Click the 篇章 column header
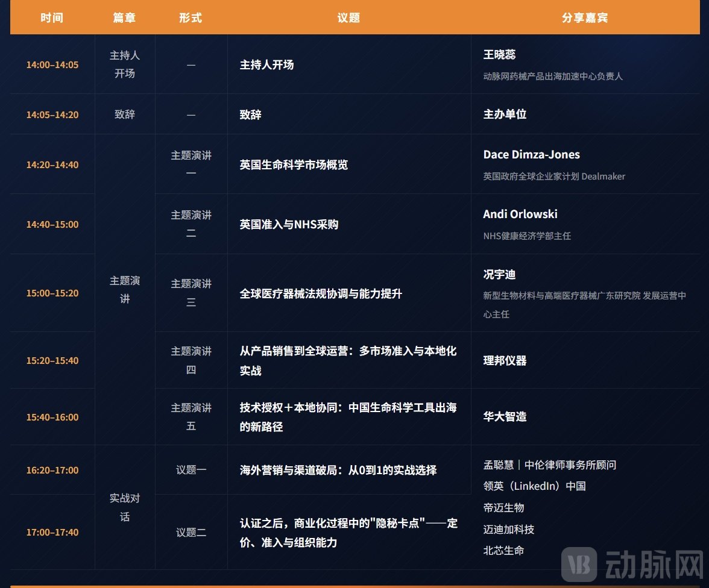 tap(124, 17)
